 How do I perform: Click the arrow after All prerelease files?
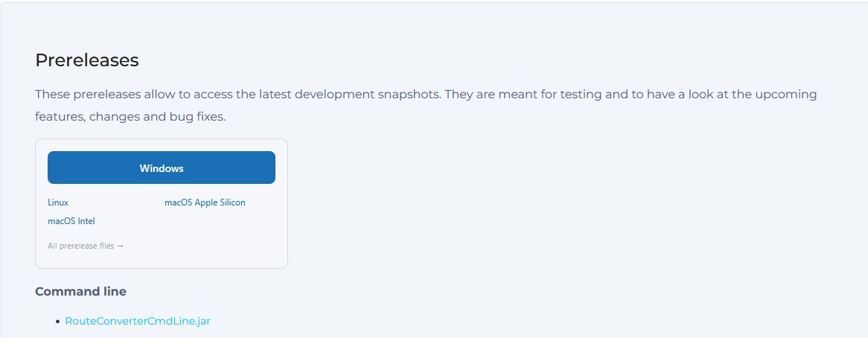click(x=120, y=246)
